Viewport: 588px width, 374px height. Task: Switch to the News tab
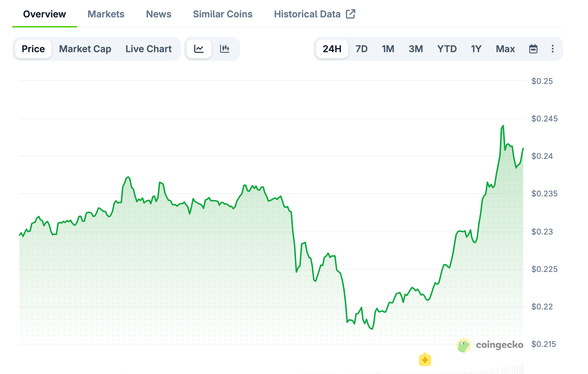click(158, 14)
